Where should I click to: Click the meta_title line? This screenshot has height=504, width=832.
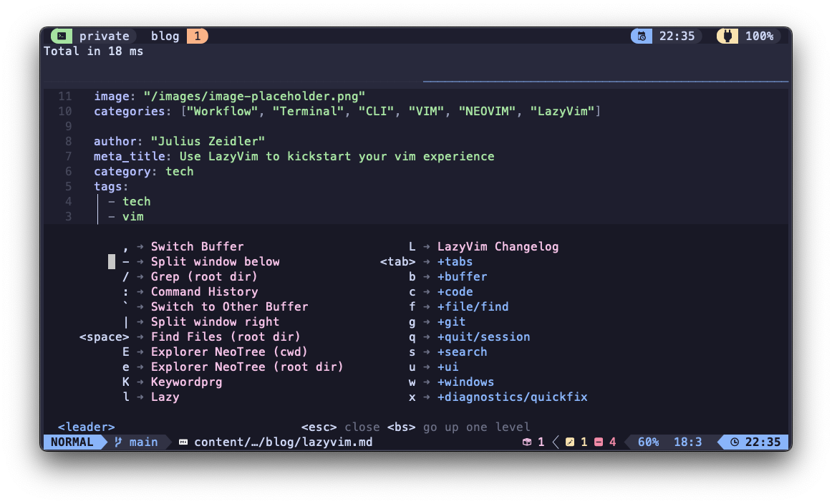294,157
